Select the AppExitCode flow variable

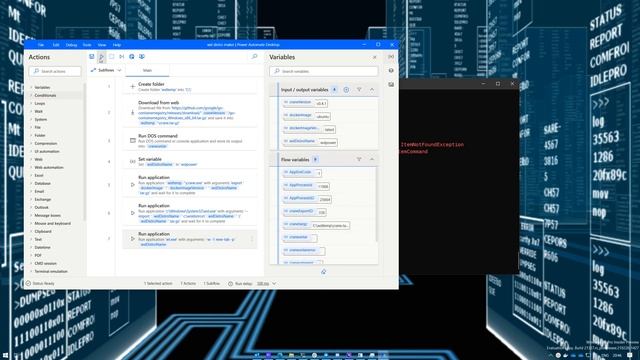coord(302,173)
